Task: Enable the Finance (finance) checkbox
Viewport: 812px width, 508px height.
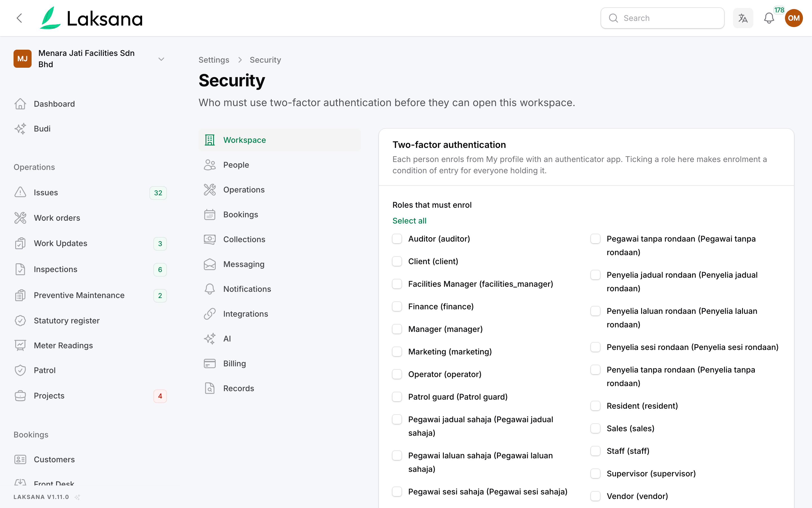Action: tap(397, 306)
